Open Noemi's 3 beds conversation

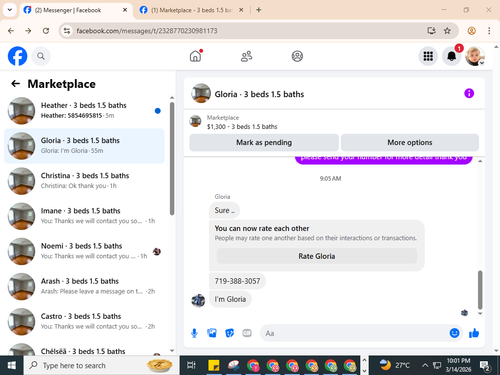[84, 251]
